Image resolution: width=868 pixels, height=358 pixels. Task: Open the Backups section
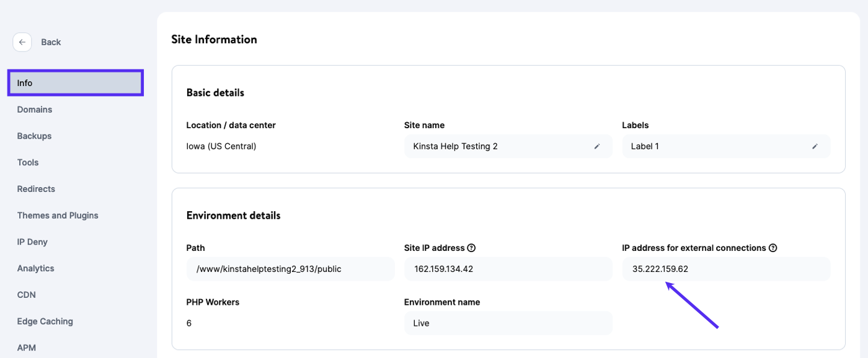(34, 136)
